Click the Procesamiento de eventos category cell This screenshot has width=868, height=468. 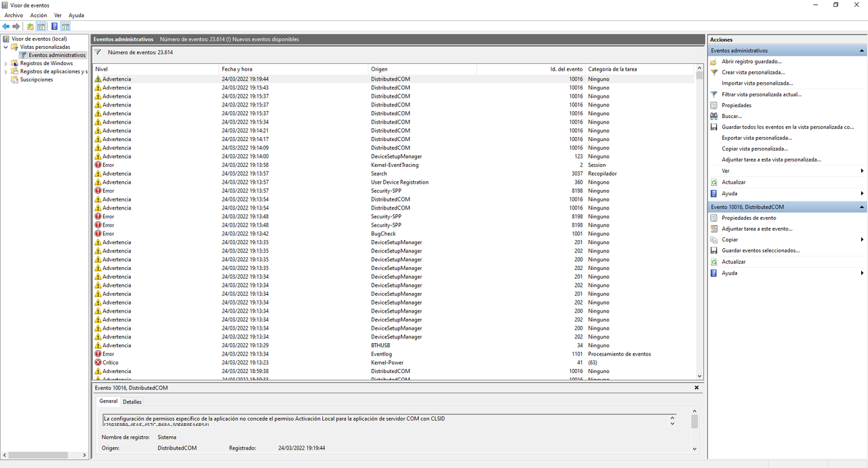pyautogui.click(x=619, y=354)
